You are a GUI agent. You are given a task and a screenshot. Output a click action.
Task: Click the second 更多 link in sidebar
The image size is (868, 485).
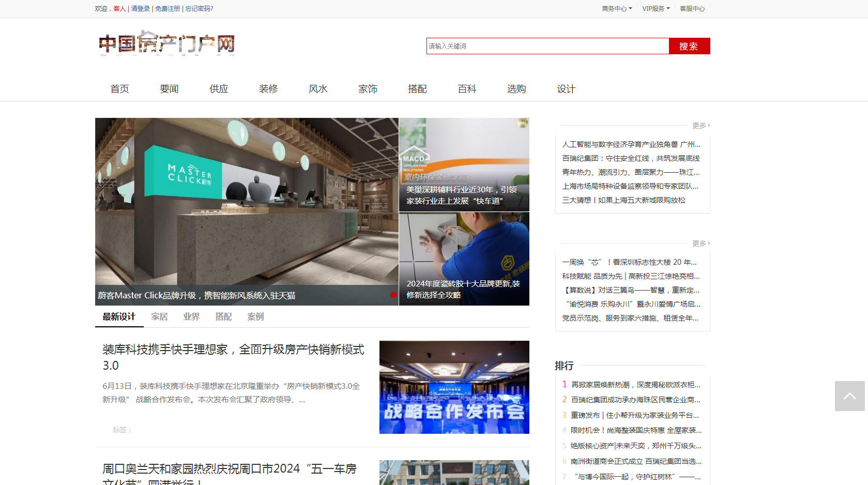click(x=701, y=244)
